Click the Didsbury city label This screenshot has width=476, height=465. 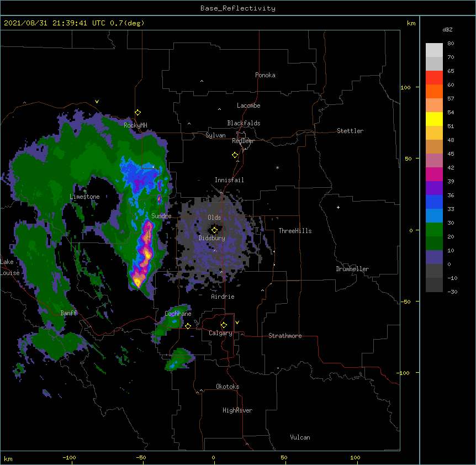pos(212,238)
